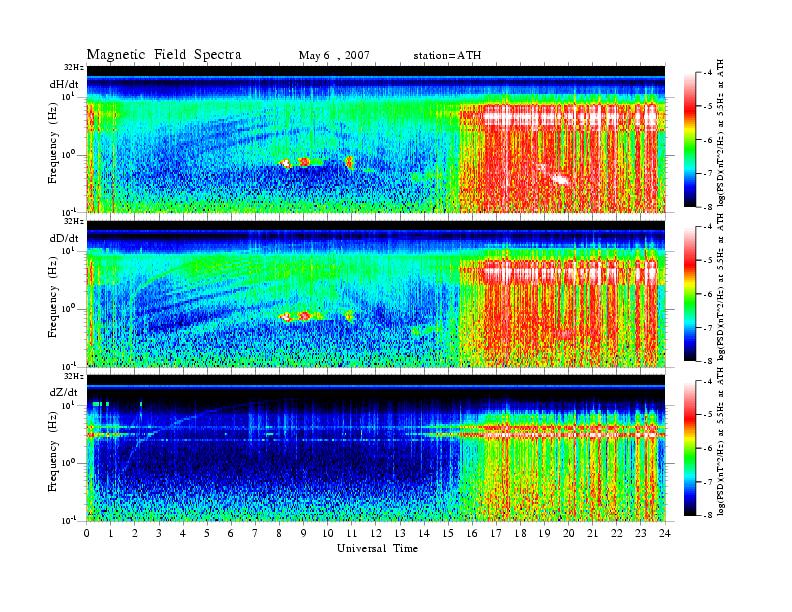Image resolution: width=792 pixels, height=612 pixels.
Task: Click the "13" tick on the time axis
Action: tap(400, 534)
